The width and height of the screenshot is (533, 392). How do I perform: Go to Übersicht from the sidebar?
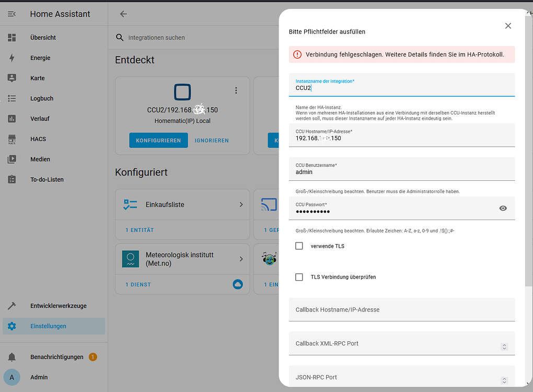coord(11,37)
